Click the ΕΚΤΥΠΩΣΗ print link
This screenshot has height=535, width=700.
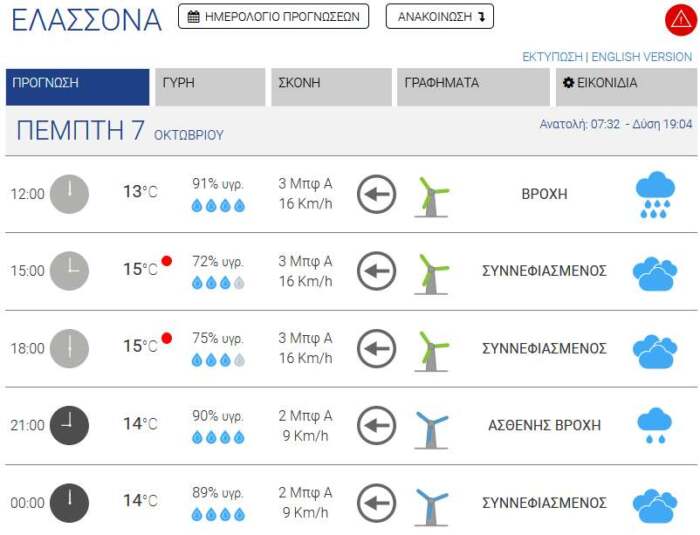(x=552, y=57)
